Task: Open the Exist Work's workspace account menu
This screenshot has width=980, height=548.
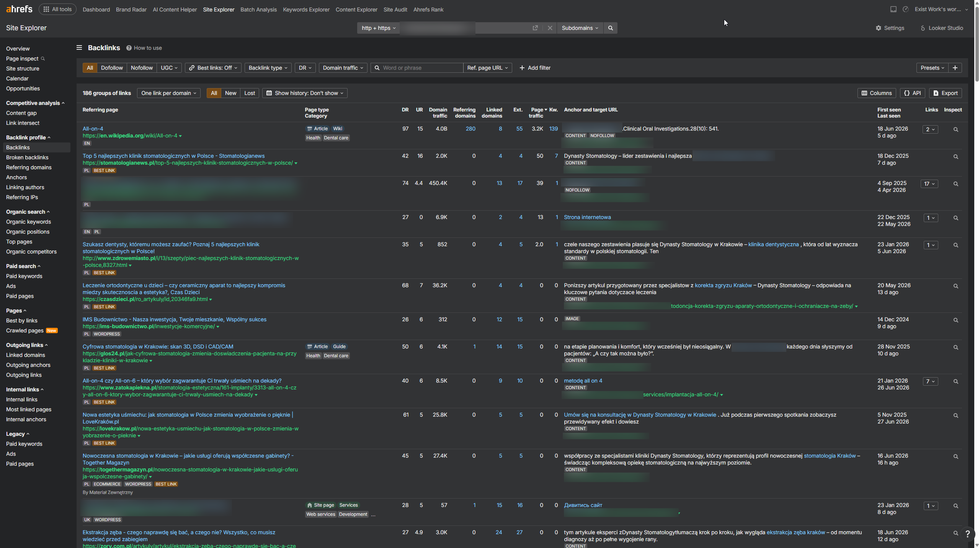Action: coord(941,9)
